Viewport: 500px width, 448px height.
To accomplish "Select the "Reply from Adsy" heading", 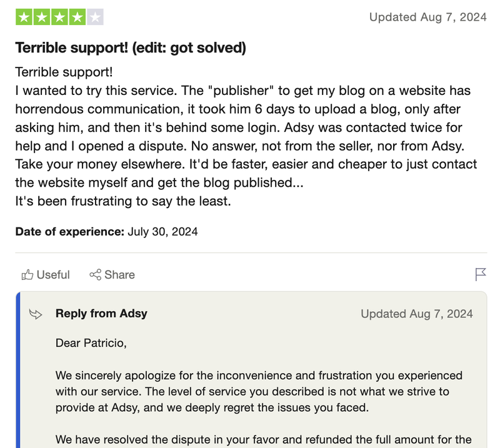I will [x=101, y=314].
